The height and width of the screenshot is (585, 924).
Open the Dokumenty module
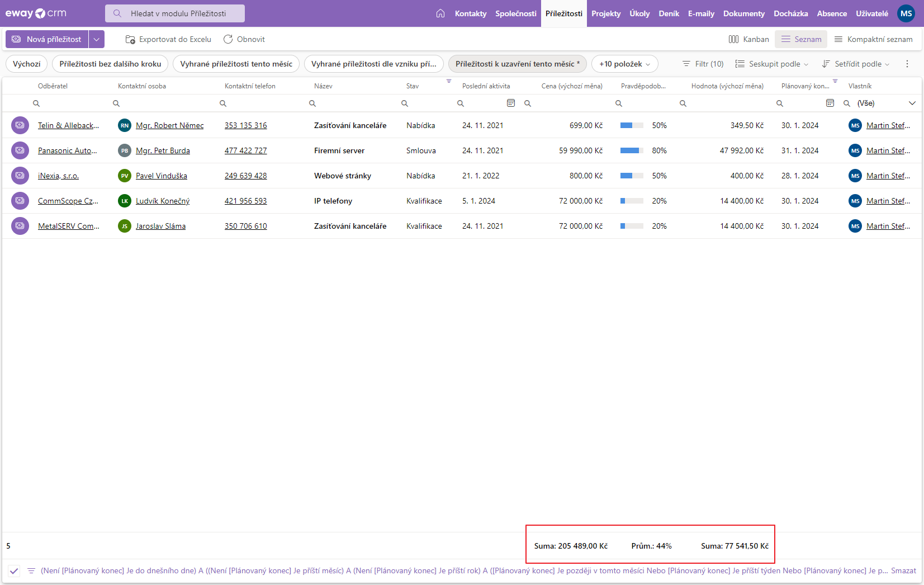tap(744, 13)
